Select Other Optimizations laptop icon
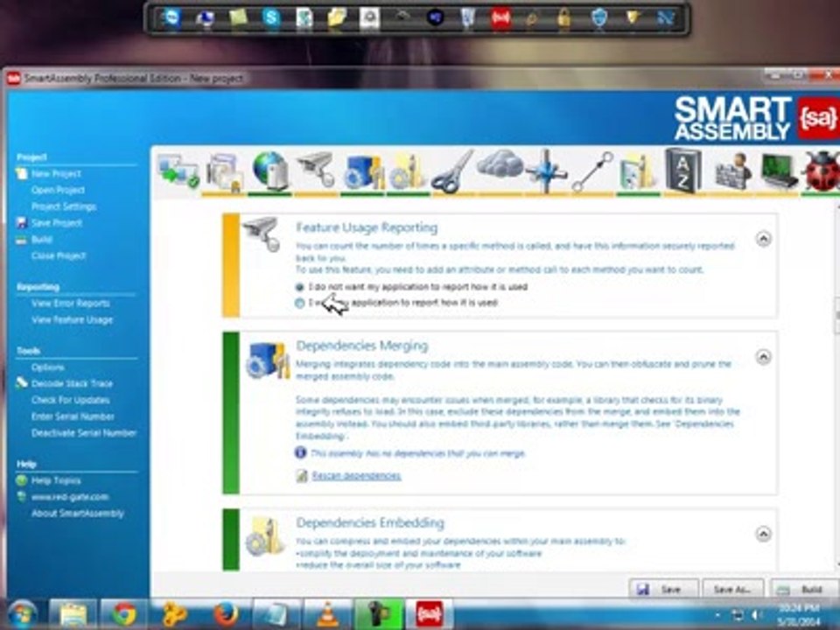840x630 pixels. [778, 171]
